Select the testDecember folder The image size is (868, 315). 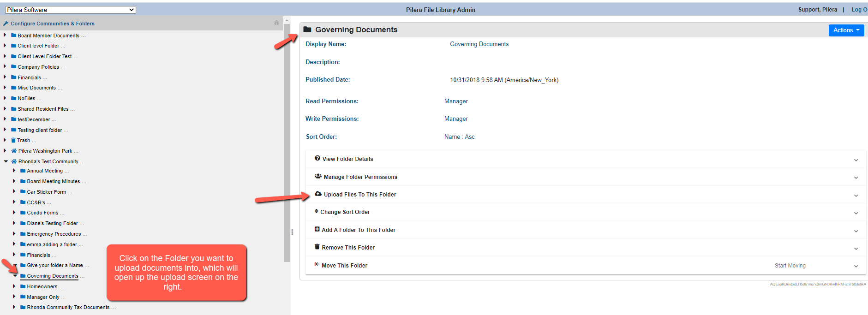click(34, 119)
